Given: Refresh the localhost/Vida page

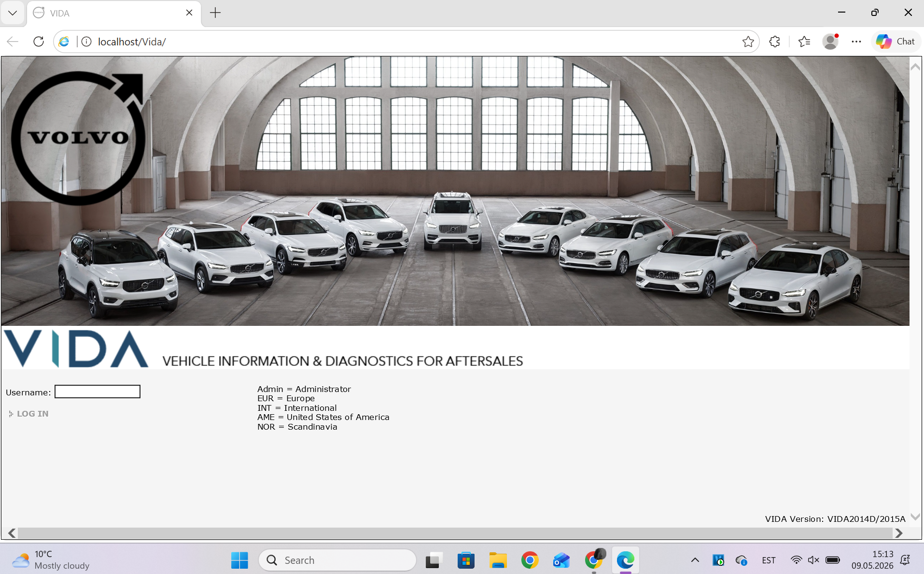Looking at the screenshot, I should (39, 42).
